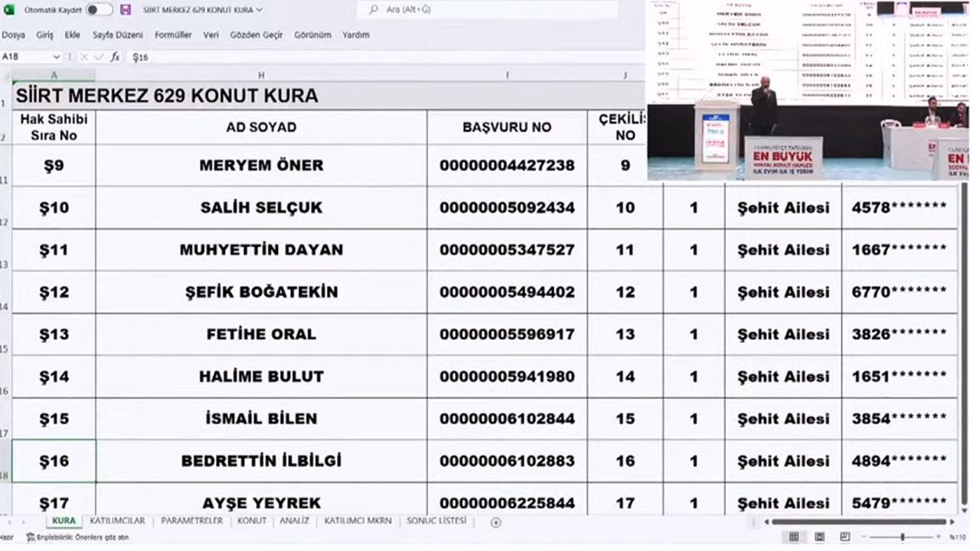This screenshot has width=980, height=551.
Task: Click the magnifier icon in the Ara search box
Action: point(374,9)
